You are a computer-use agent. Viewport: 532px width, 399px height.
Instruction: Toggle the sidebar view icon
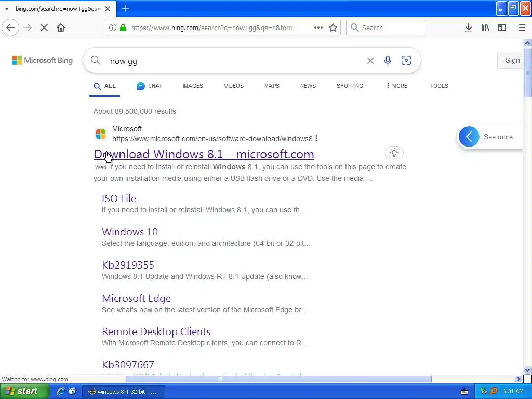(x=502, y=28)
